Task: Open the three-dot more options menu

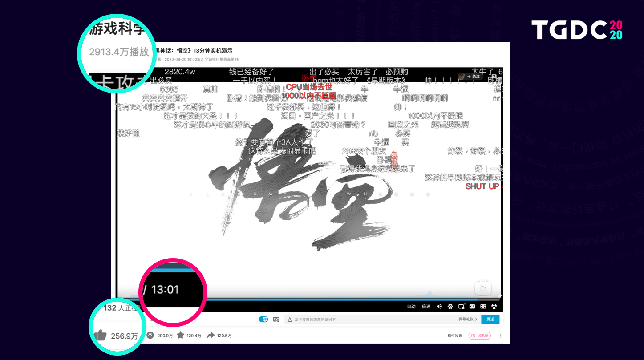Action: [501, 336]
